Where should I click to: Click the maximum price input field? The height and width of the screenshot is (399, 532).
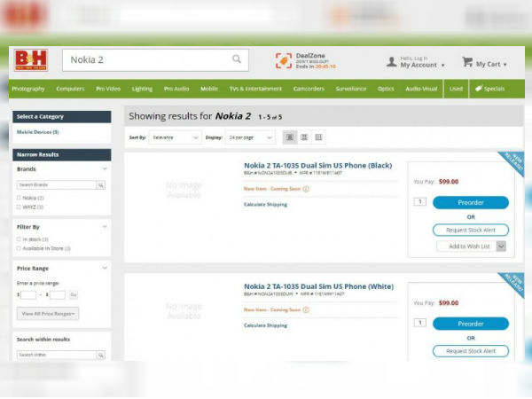coord(58,295)
